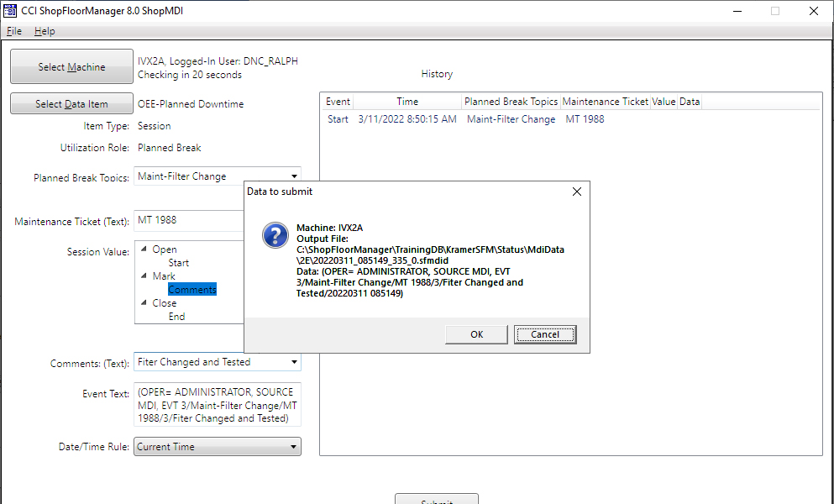
Task: Click the Machine: IVX2A text in dialog
Action: click(x=330, y=228)
